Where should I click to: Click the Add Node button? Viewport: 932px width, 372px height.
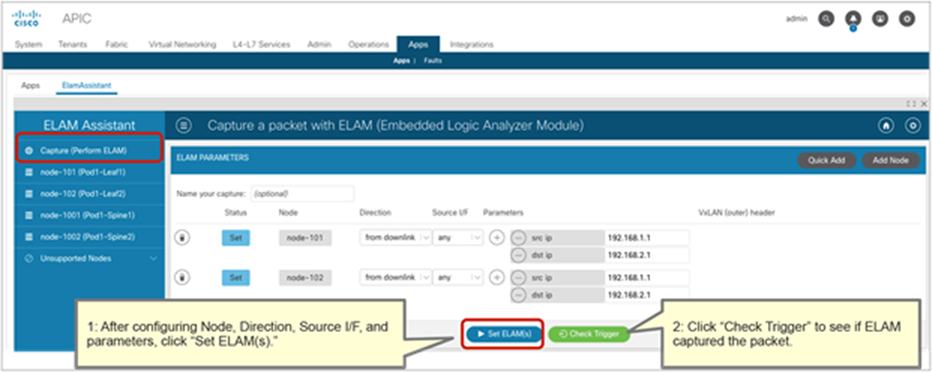(890, 160)
